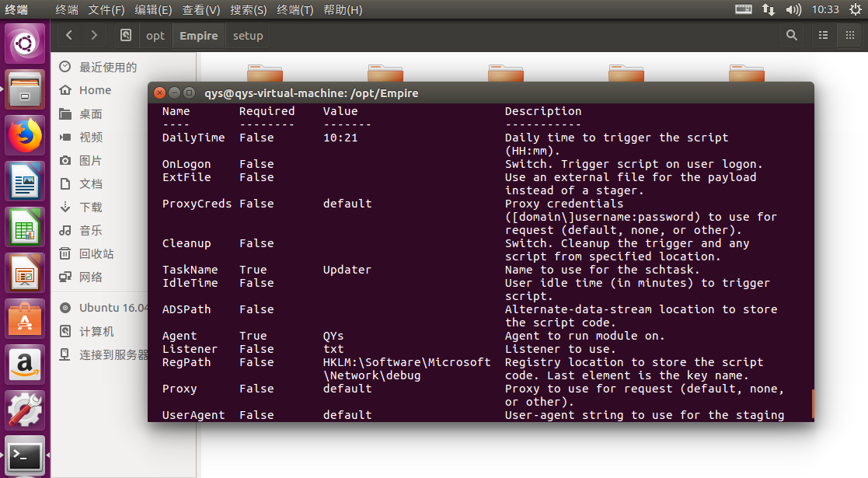Open the 帮助(H) menu
The width and height of the screenshot is (868, 478).
[343, 10]
